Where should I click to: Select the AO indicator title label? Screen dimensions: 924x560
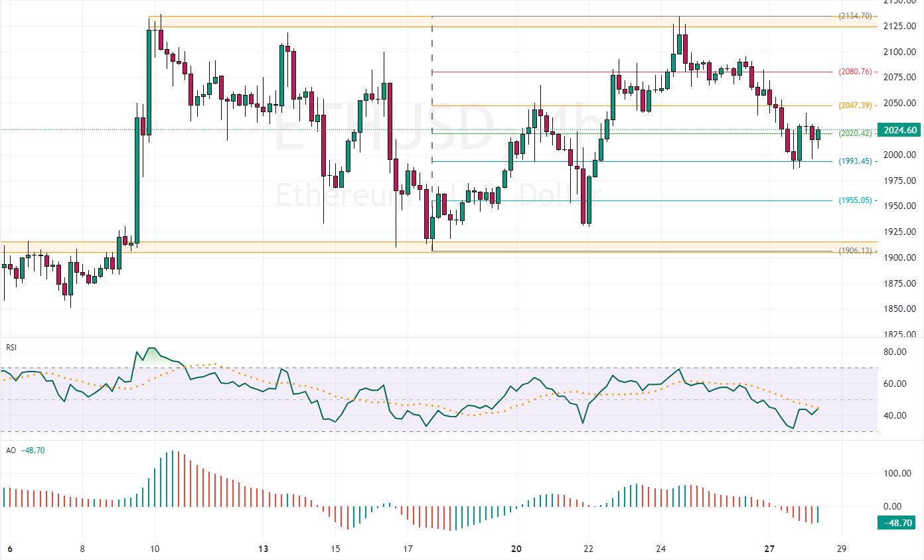click(11, 451)
